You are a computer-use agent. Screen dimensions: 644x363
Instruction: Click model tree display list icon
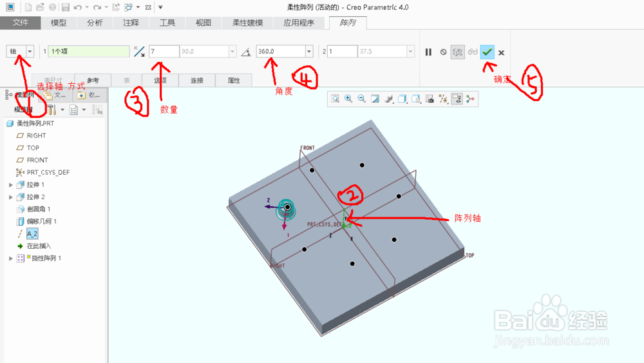(x=73, y=110)
